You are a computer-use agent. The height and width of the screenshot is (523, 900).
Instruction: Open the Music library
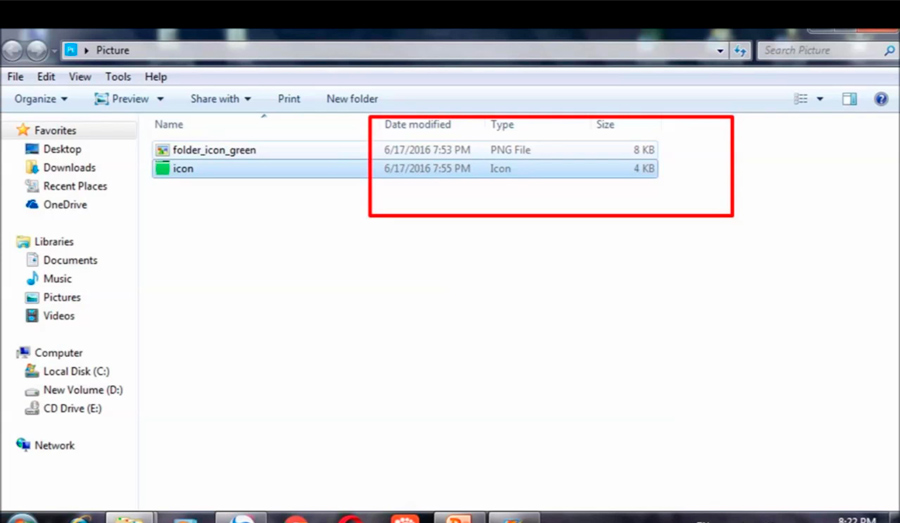(57, 279)
